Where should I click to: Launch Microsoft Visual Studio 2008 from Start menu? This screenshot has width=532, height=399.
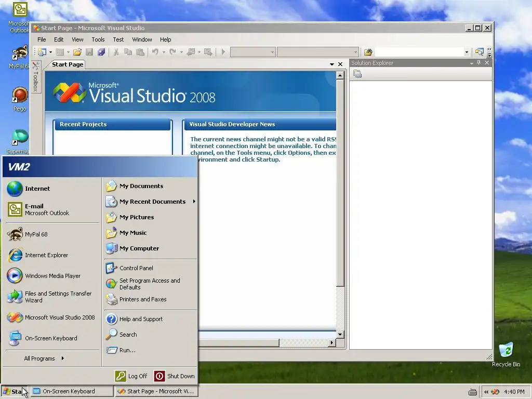52,317
